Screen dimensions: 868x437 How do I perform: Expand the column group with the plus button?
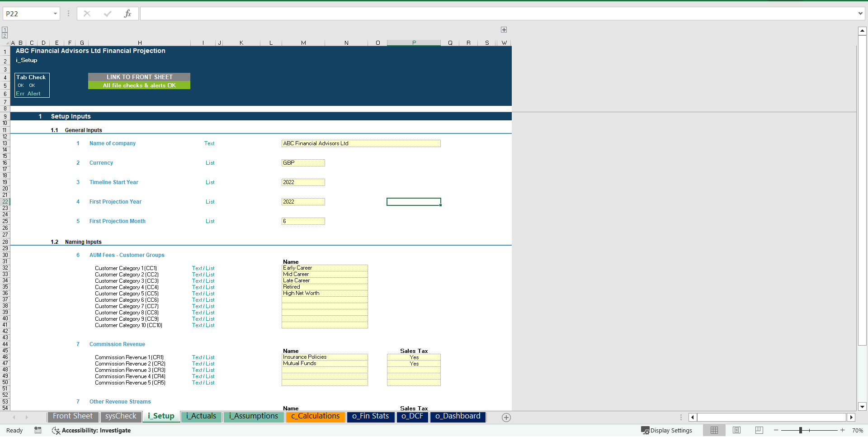tap(504, 29)
